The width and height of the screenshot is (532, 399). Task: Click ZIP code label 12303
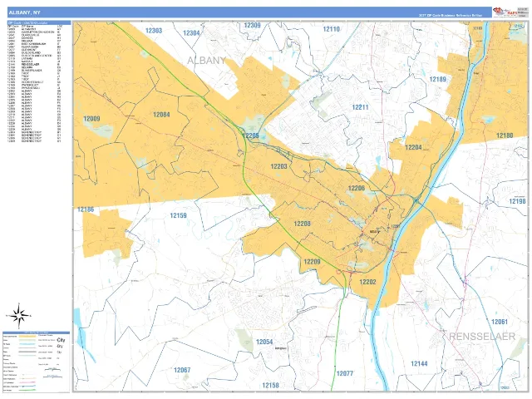coord(154,31)
